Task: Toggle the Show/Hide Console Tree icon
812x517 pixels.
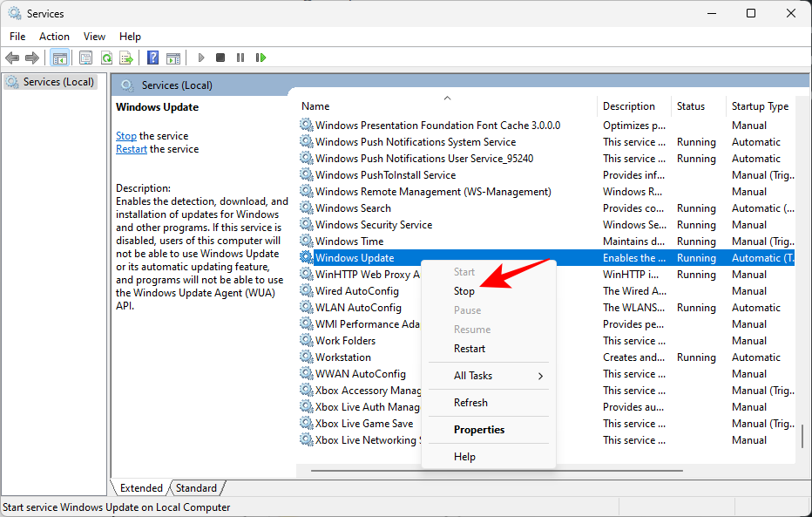Action: [x=59, y=58]
